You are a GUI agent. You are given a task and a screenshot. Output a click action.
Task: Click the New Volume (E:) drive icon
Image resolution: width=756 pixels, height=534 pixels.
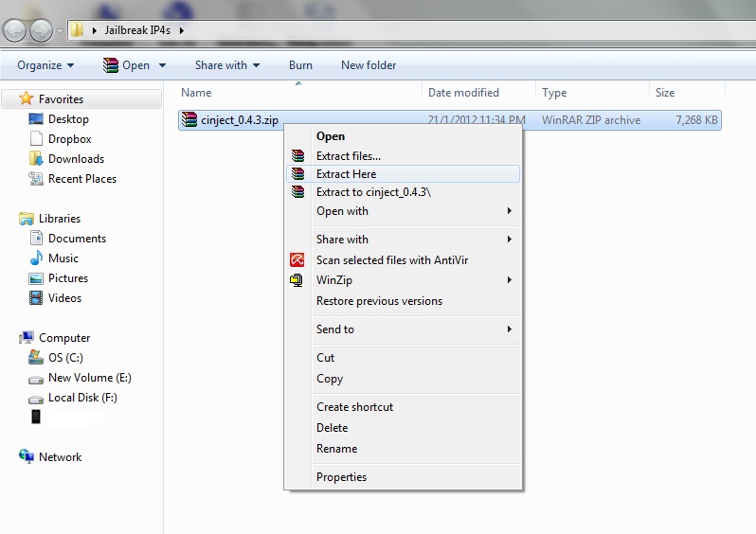click(x=36, y=380)
